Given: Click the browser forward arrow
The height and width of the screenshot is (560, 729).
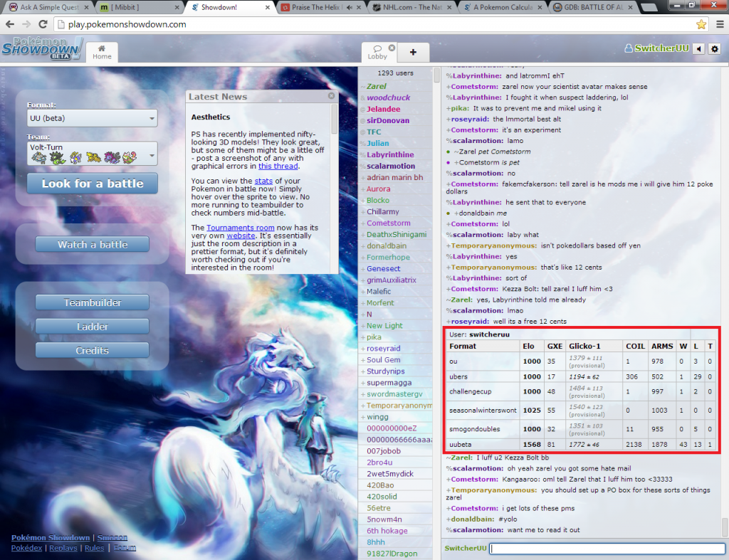Looking at the screenshot, I should (26, 25).
